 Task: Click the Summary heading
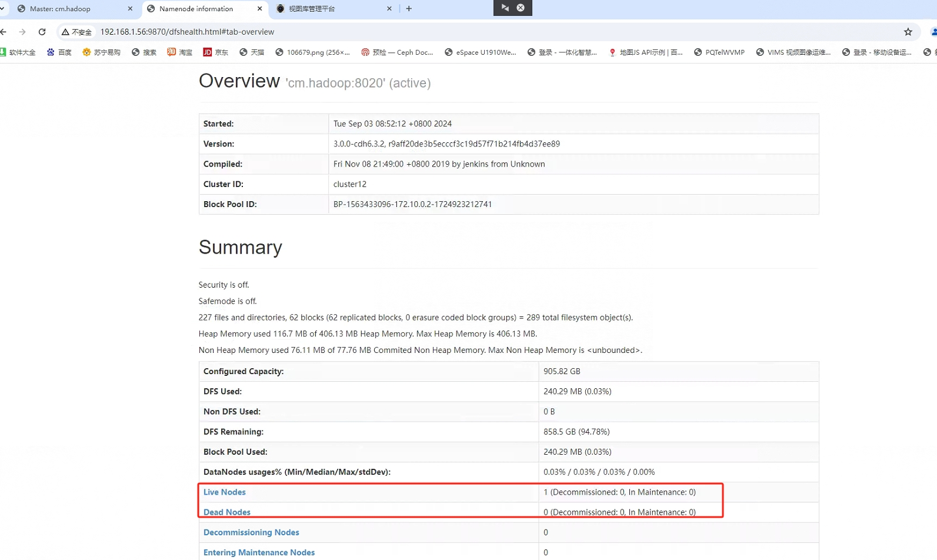[241, 247]
